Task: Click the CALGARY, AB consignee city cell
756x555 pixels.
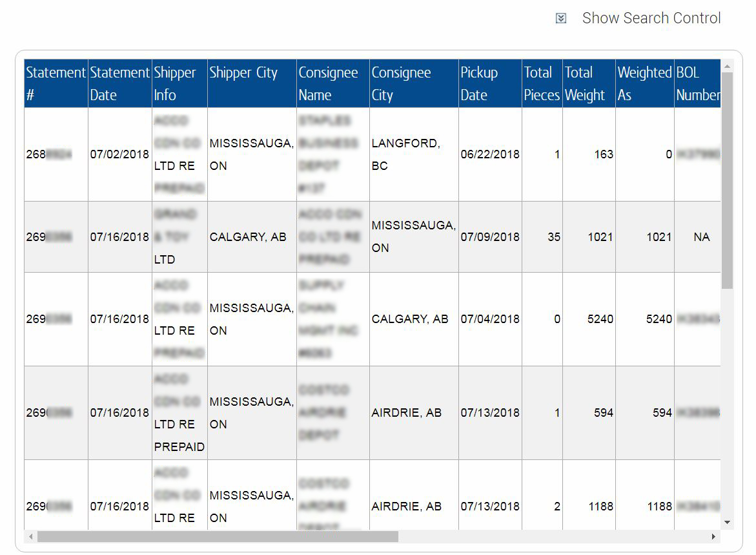Action: (414, 319)
